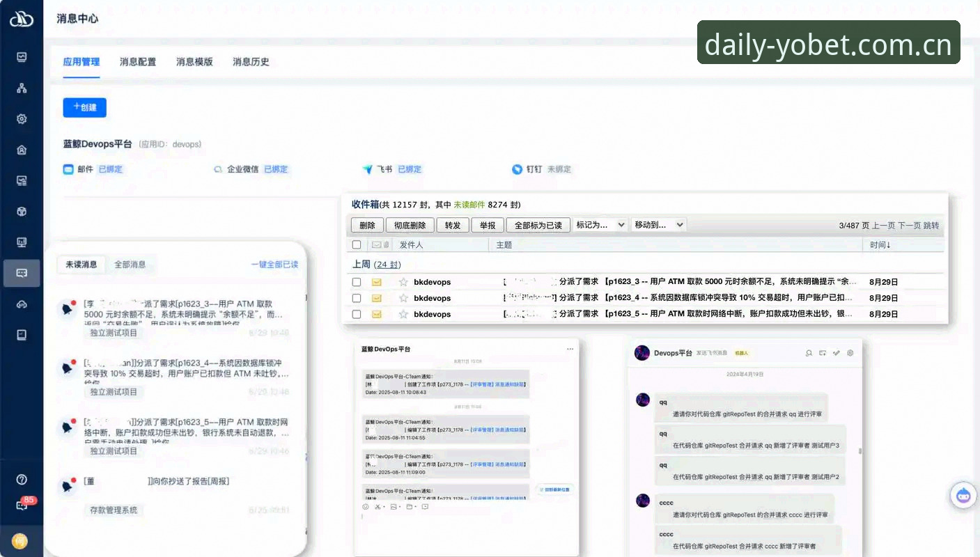Open the cloud upload sidebar icon
Image resolution: width=980 pixels, height=557 pixels.
pos(22,304)
